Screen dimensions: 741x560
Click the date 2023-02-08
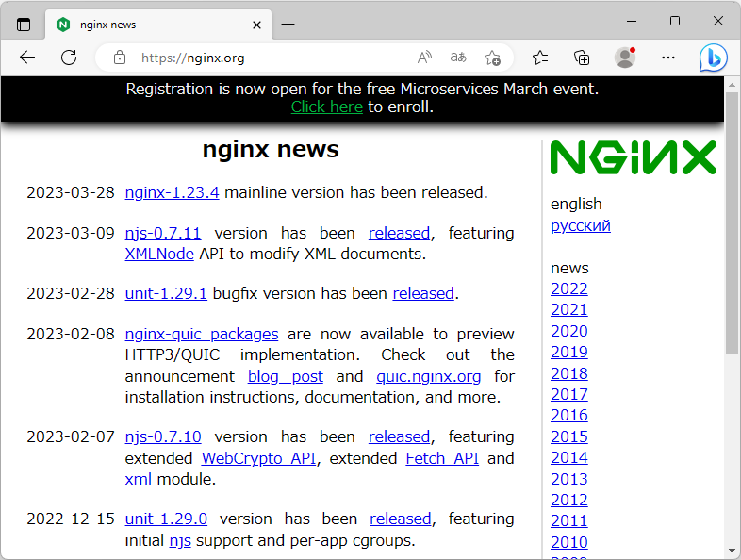pyautogui.click(x=71, y=334)
